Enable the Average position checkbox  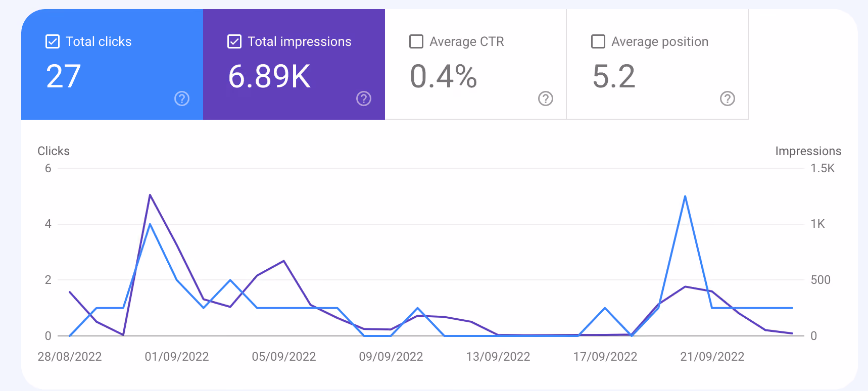point(598,41)
